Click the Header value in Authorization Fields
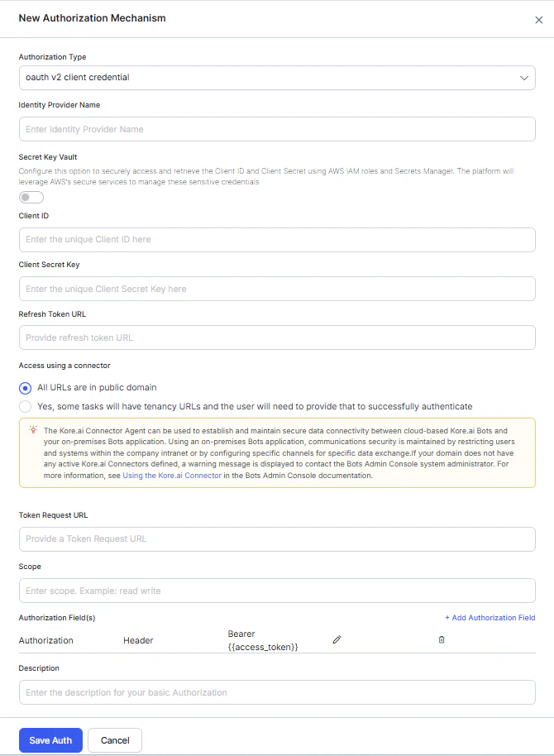Screen dimensions: 554x756 tap(138, 639)
